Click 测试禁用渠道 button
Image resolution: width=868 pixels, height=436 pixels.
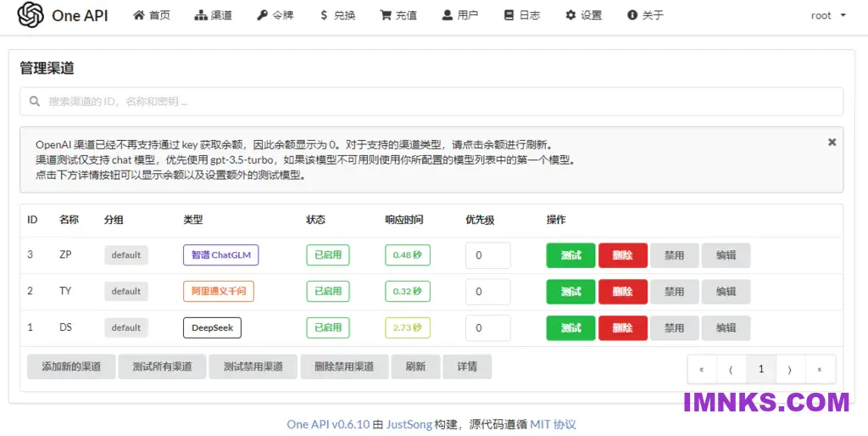click(x=253, y=366)
